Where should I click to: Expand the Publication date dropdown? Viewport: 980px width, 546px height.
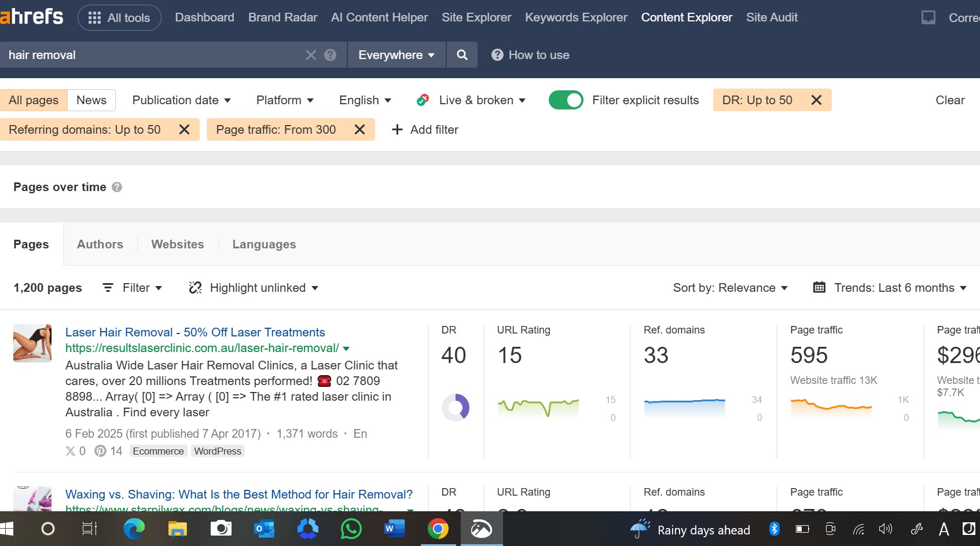pos(181,100)
